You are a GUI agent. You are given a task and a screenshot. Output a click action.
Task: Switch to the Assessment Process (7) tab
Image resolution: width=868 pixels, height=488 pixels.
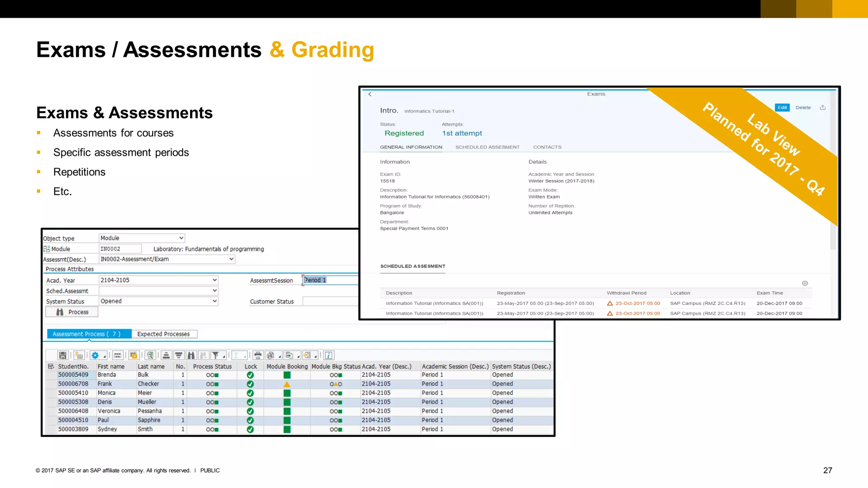tap(89, 334)
